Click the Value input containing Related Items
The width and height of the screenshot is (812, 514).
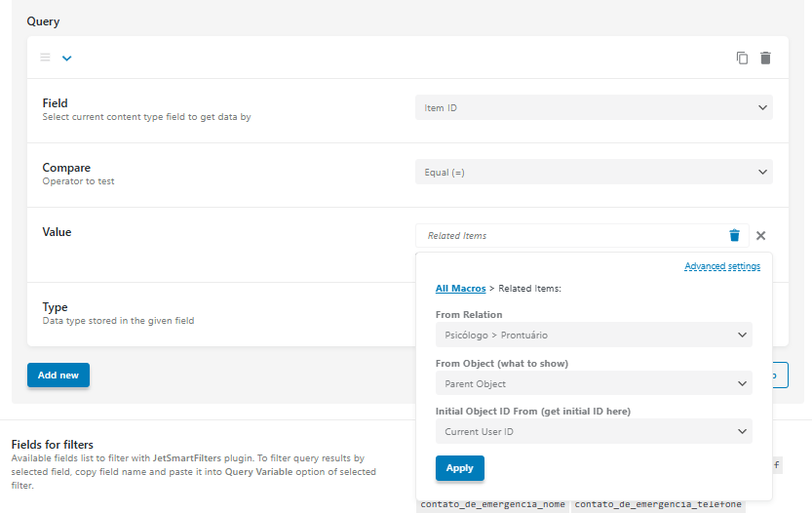coord(568,236)
